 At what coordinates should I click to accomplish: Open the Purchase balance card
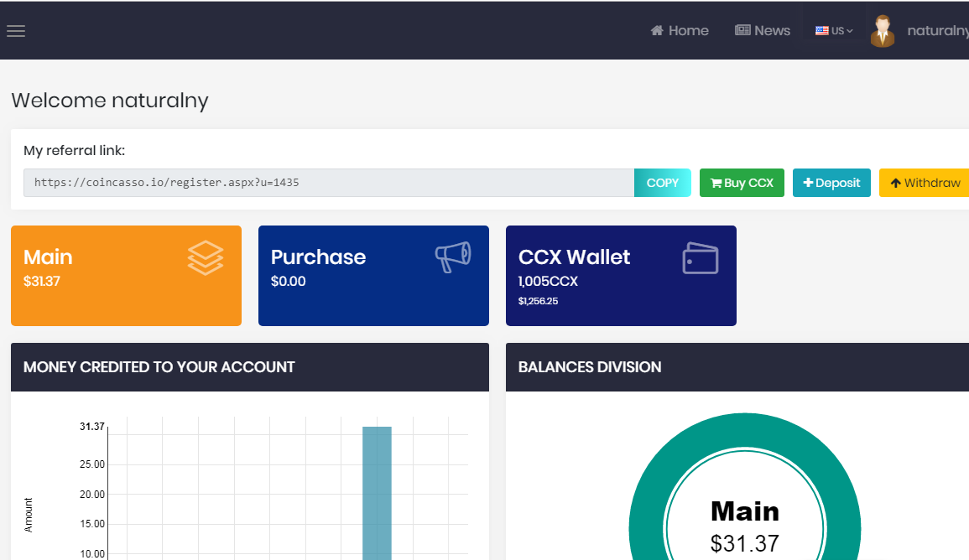(373, 275)
